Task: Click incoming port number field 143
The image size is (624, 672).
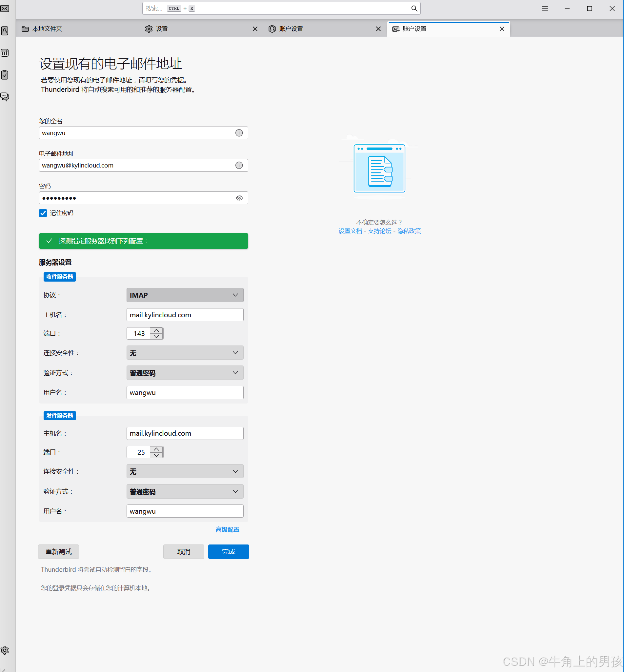Action: tap(138, 333)
